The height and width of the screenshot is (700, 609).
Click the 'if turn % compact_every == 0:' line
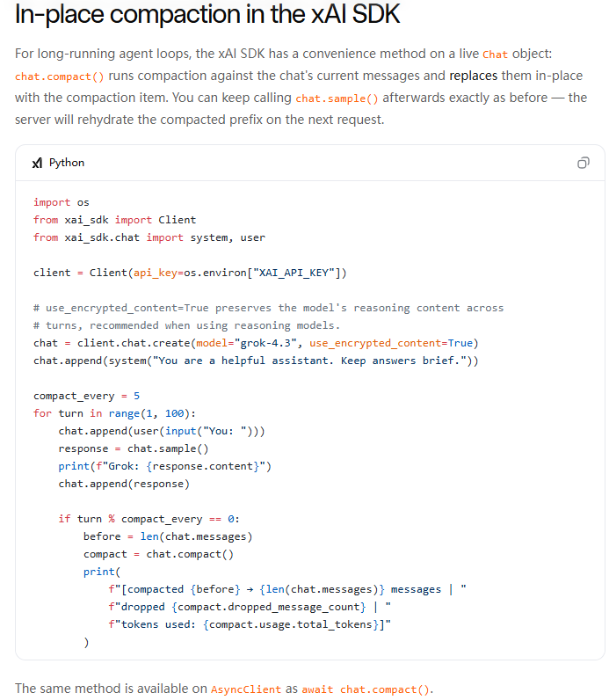tap(149, 519)
